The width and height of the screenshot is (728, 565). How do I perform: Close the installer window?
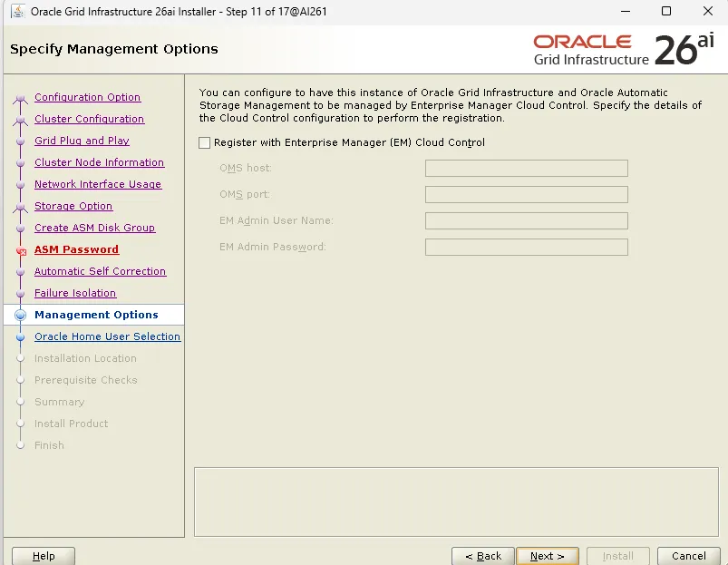(707, 11)
